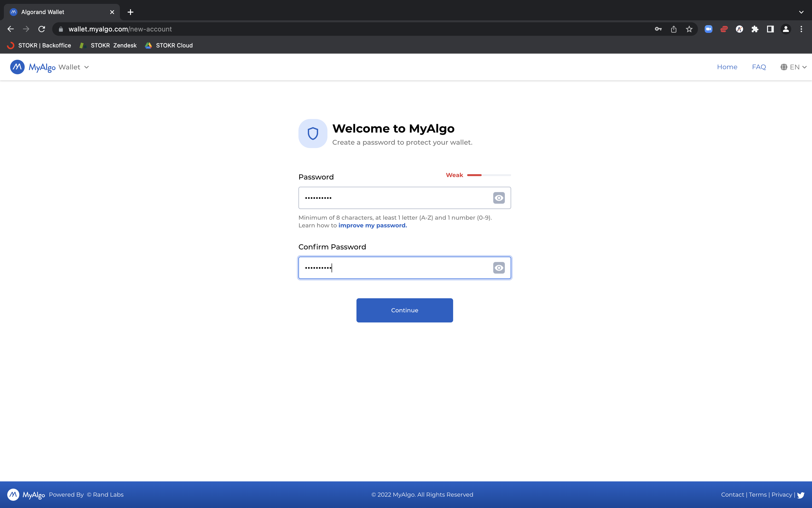The image size is (812, 508).
Task: Click the MyAlgo logo in the footer
Action: [x=26, y=494]
